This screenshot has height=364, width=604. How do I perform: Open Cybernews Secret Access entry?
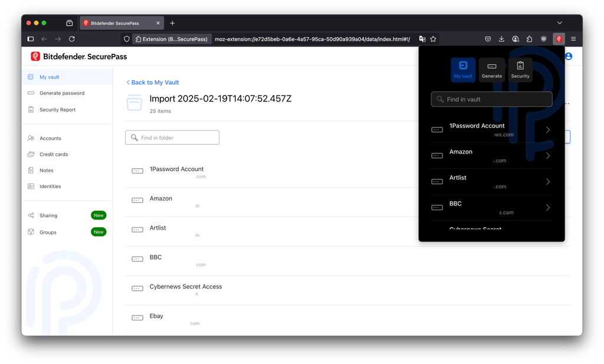347,290
